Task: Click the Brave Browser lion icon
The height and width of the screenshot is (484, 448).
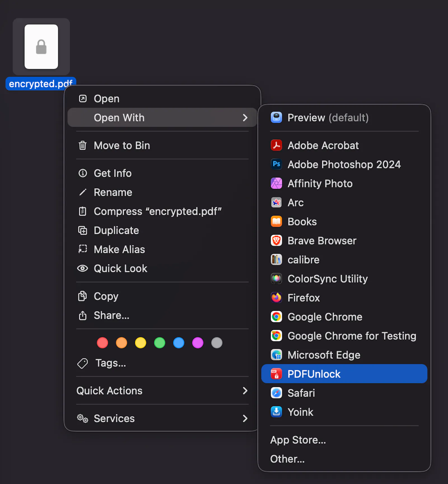Action: click(276, 240)
